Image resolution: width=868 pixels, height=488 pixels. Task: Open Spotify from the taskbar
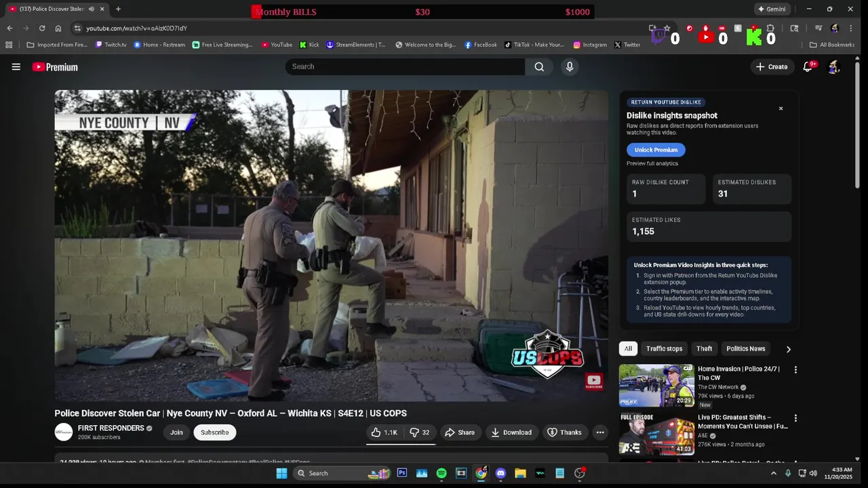click(x=441, y=473)
